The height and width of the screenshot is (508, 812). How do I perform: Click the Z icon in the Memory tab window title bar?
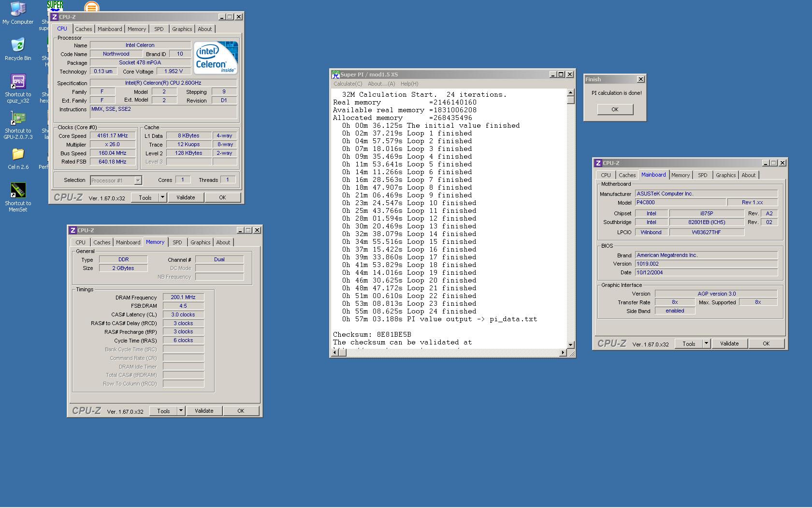tap(72, 230)
